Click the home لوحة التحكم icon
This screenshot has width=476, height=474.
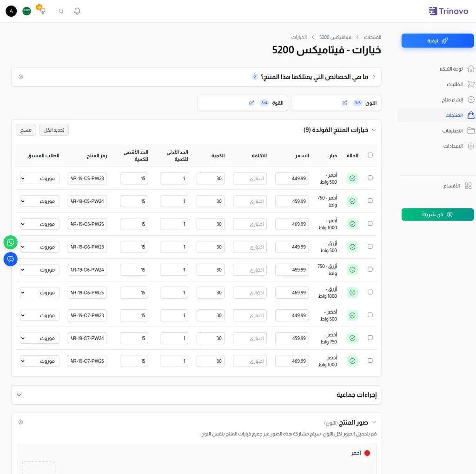pyautogui.click(x=471, y=69)
